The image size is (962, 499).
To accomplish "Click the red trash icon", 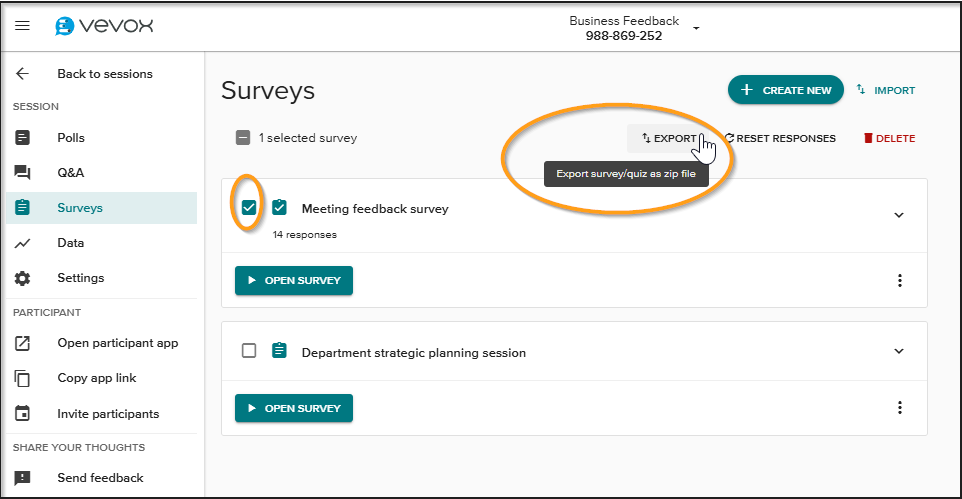I will point(868,138).
